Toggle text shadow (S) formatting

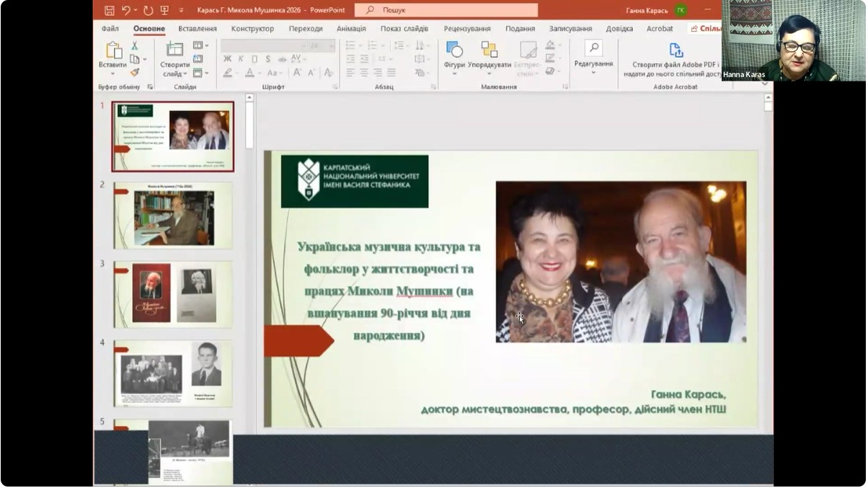[x=267, y=59]
